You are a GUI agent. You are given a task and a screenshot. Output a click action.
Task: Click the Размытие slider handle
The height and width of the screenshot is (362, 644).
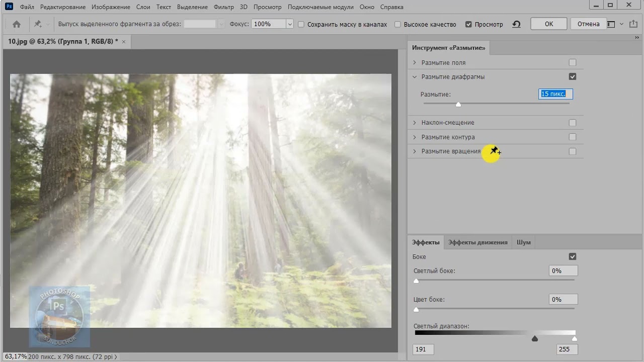pos(458,105)
